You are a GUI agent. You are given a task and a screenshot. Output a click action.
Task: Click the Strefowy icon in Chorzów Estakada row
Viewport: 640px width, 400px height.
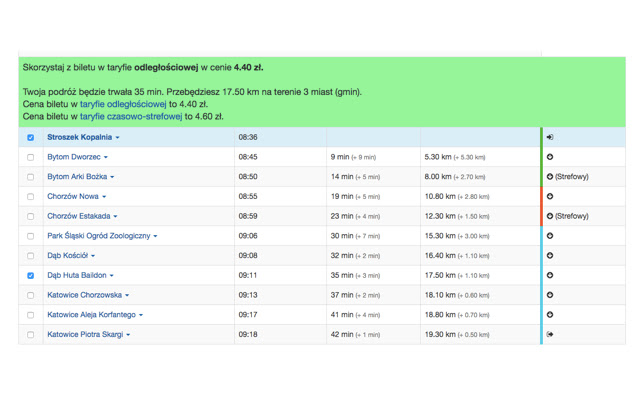point(550,216)
